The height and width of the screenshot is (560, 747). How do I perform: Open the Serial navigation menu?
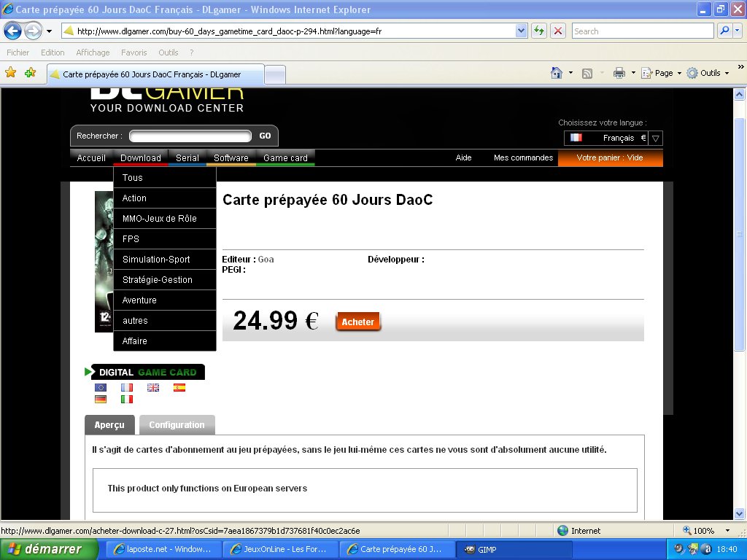click(187, 157)
